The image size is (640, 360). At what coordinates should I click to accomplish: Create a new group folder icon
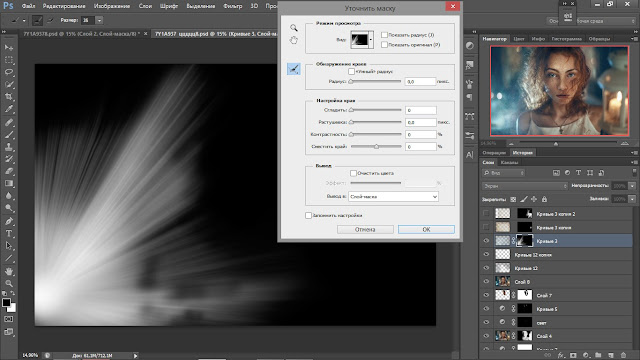598,356
